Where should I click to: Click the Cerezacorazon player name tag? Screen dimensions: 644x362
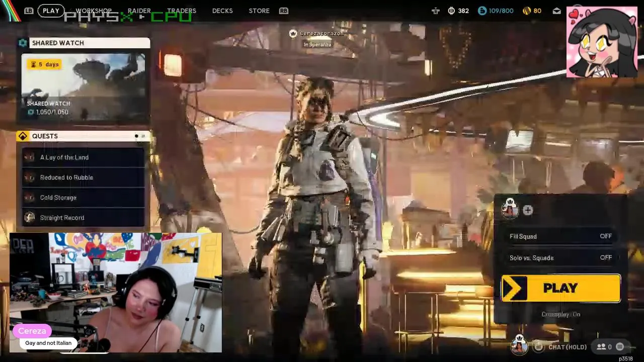click(322, 33)
